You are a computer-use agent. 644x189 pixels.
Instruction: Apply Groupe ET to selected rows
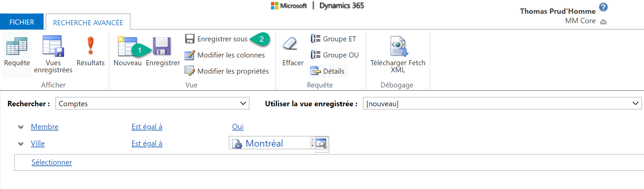pyautogui.click(x=333, y=39)
